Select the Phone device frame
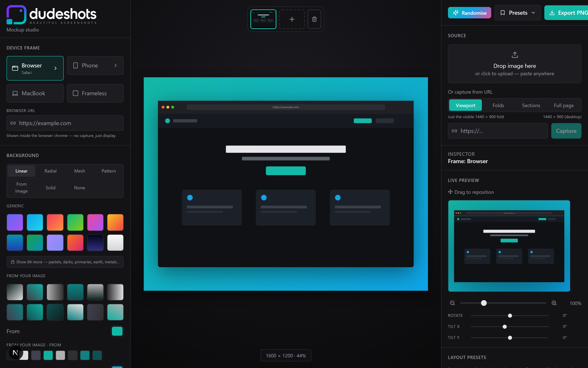The image size is (588, 368). (x=95, y=65)
